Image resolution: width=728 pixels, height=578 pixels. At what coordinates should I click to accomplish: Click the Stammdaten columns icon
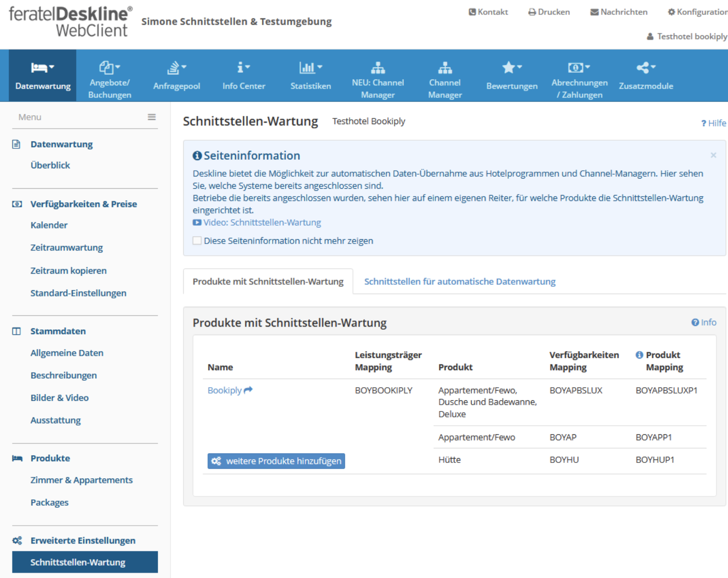pos(16,331)
